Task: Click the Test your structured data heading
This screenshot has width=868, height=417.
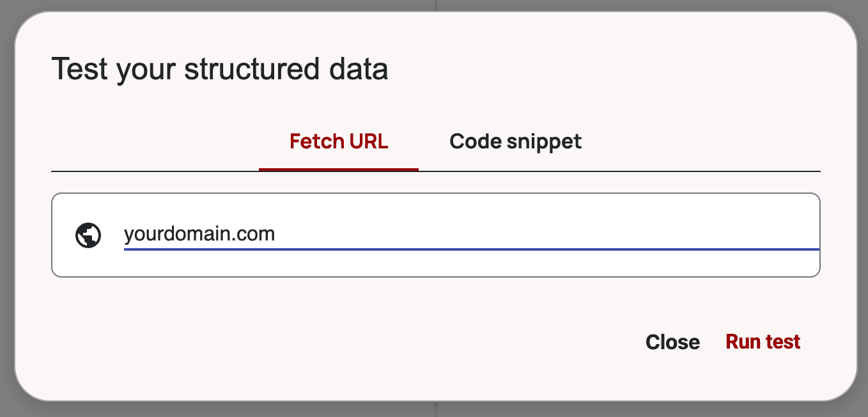Action: 221,69
